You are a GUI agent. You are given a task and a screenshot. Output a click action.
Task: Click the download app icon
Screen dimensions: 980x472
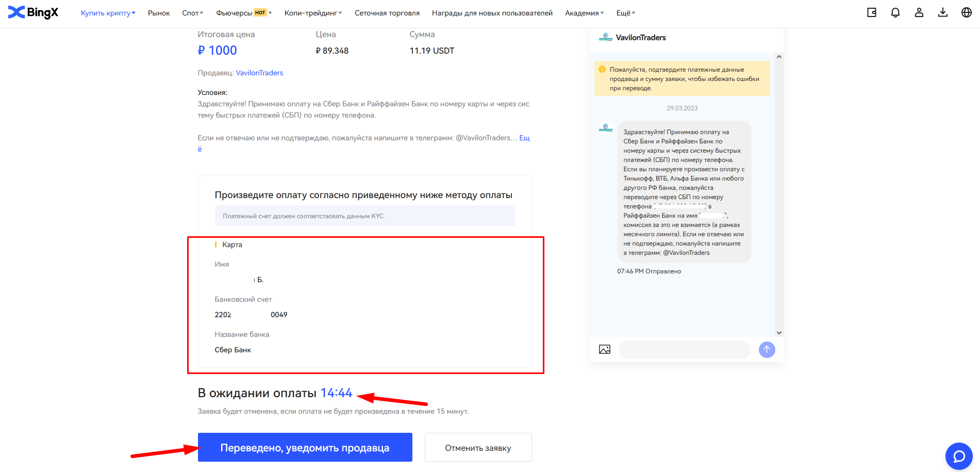(943, 13)
